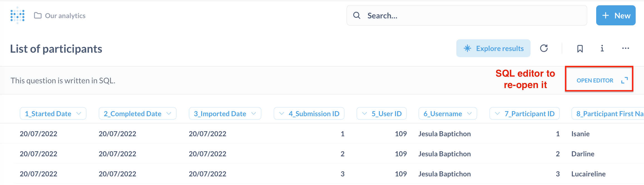This screenshot has height=185, width=644.
Task: Open the 6_Username column menu
Action: tap(448, 113)
